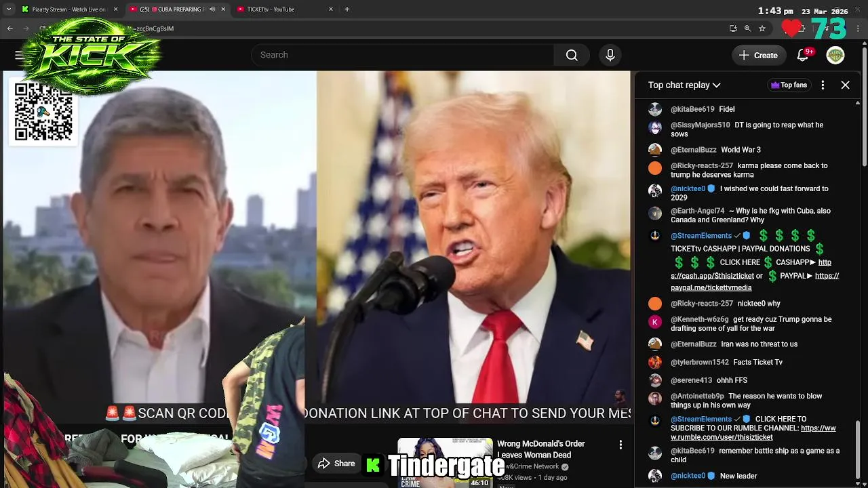
Task: Click @Ricky-reacts-257 avatar beside karma message
Action: [x=655, y=167]
